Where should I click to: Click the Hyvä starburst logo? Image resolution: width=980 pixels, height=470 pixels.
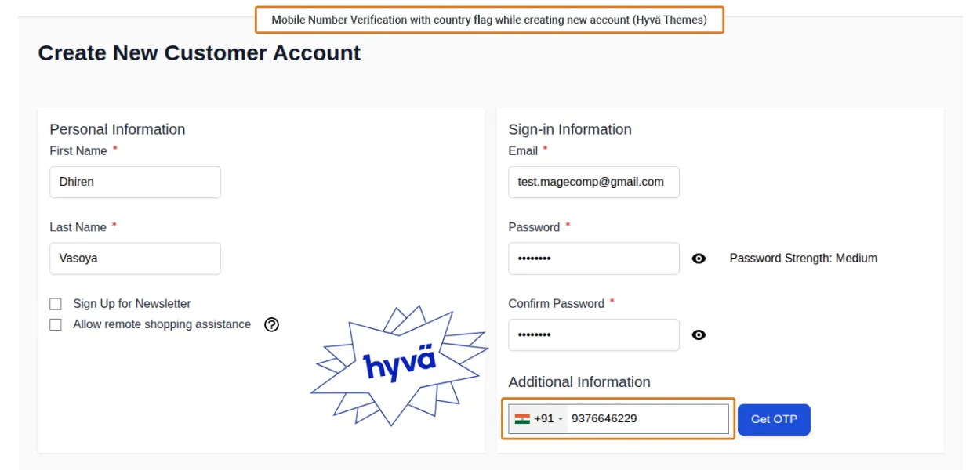point(399,366)
